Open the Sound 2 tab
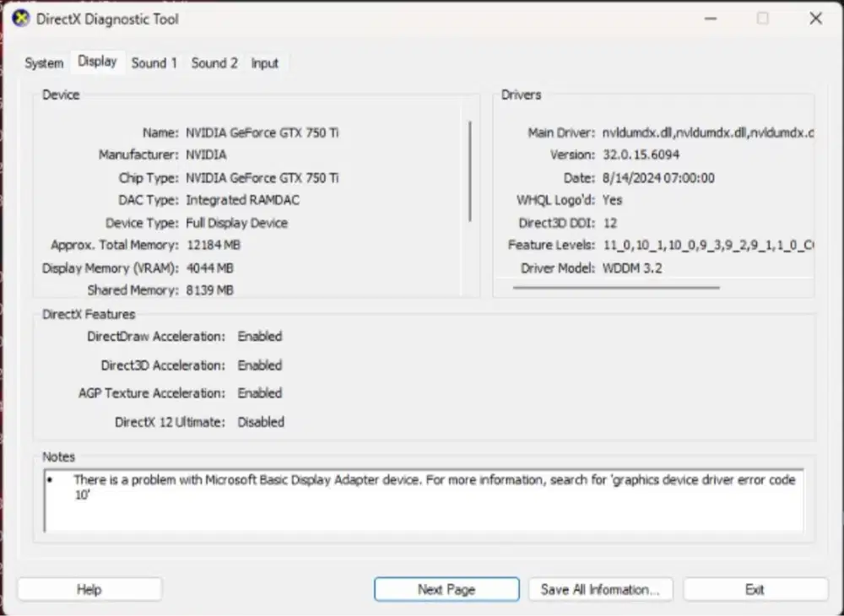844x616 pixels. 214,63
